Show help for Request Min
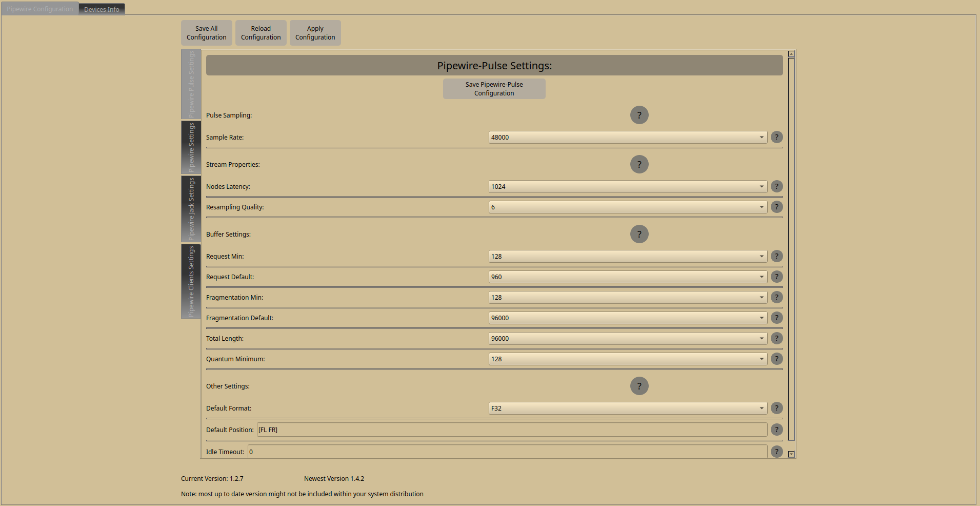Viewport: 980px width, 506px height. (776, 256)
